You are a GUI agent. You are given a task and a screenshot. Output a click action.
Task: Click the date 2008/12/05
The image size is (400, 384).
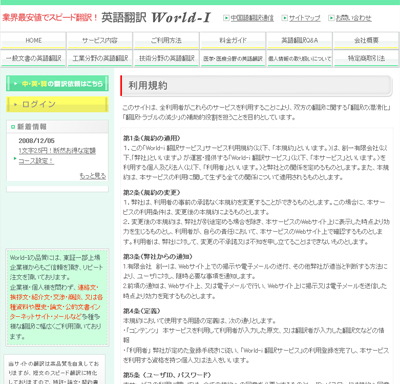click(x=37, y=141)
